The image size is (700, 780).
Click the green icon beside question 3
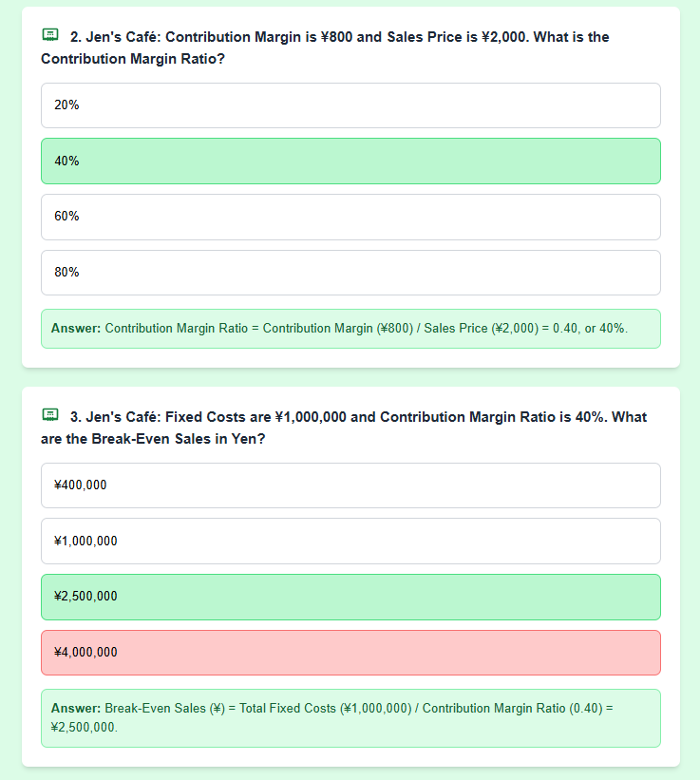click(x=50, y=415)
